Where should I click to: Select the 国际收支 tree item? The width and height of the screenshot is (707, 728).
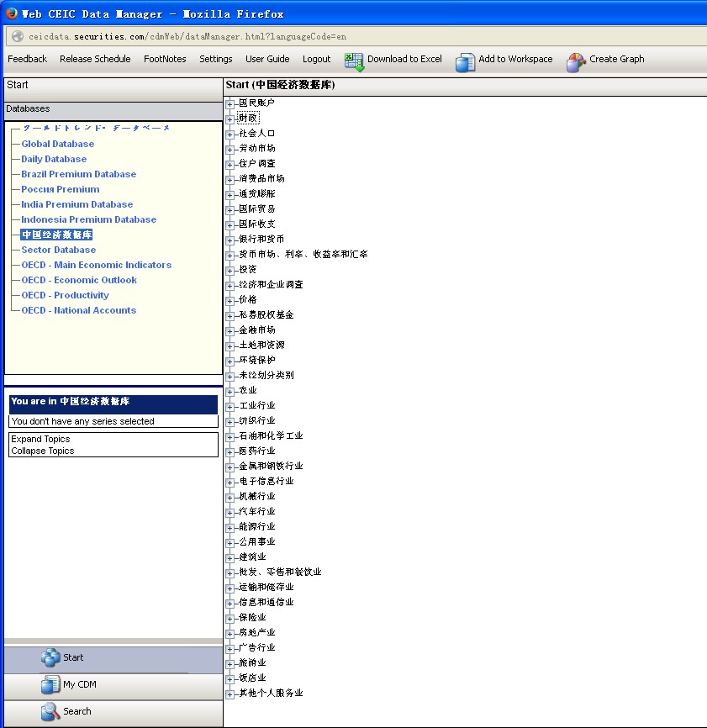click(256, 224)
